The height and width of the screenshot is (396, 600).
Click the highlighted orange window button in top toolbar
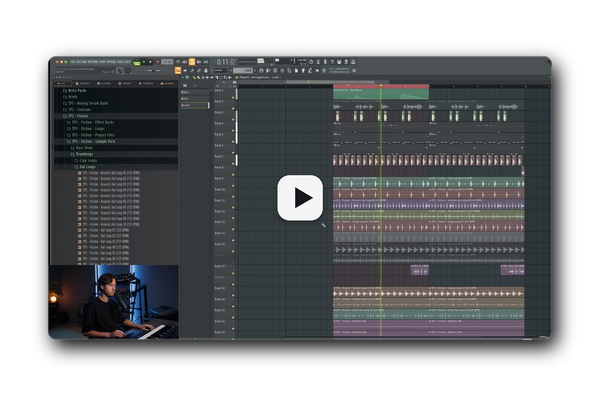coord(192,62)
